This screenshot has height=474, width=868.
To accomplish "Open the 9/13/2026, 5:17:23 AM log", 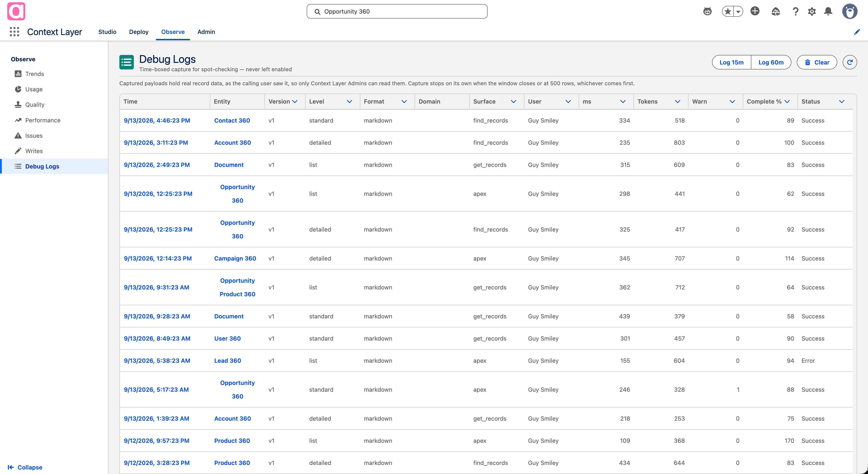I will pos(156,389).
